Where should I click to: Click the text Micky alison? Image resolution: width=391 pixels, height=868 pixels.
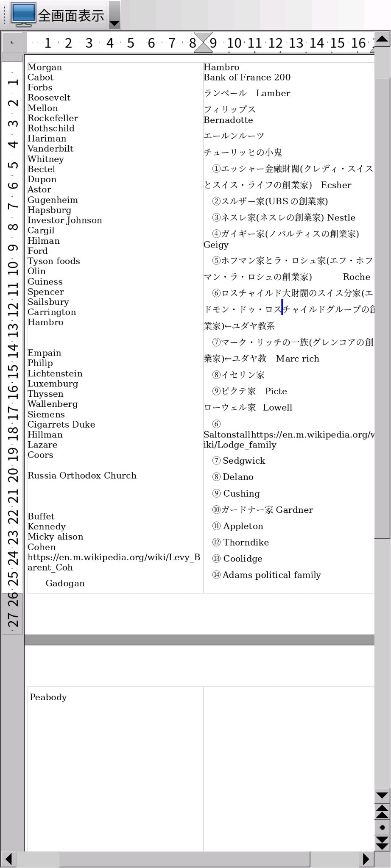click(56, 537)
